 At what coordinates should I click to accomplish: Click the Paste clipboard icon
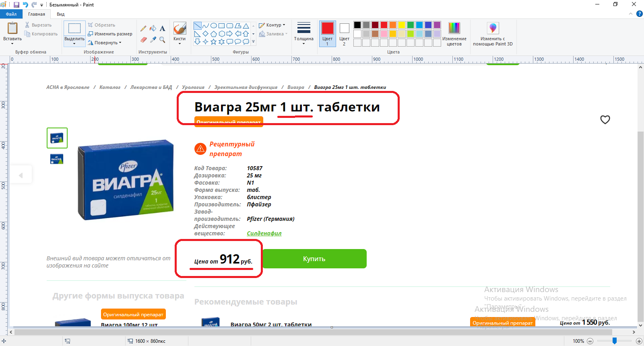(12, 28)
